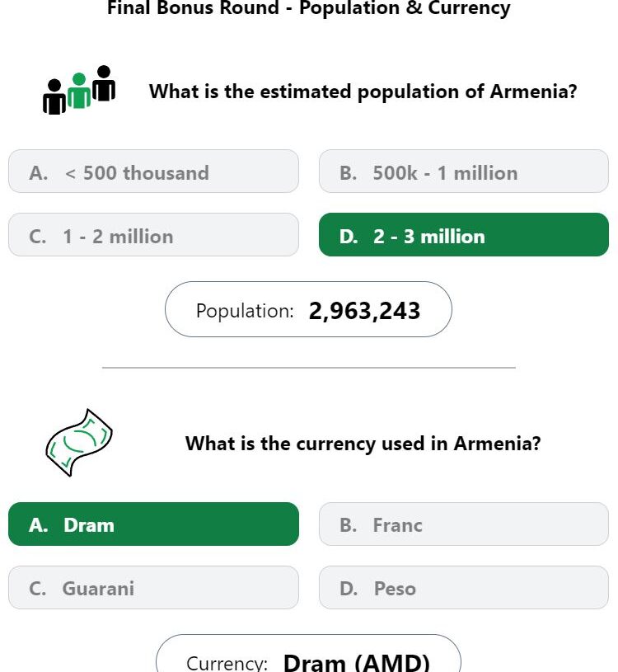Click the green person in people icon

point(79,91)
